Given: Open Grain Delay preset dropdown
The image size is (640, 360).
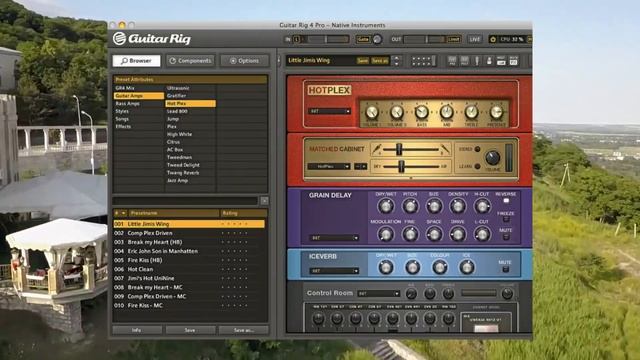Looking at the screenshot, I should click(x=334, y=238).
